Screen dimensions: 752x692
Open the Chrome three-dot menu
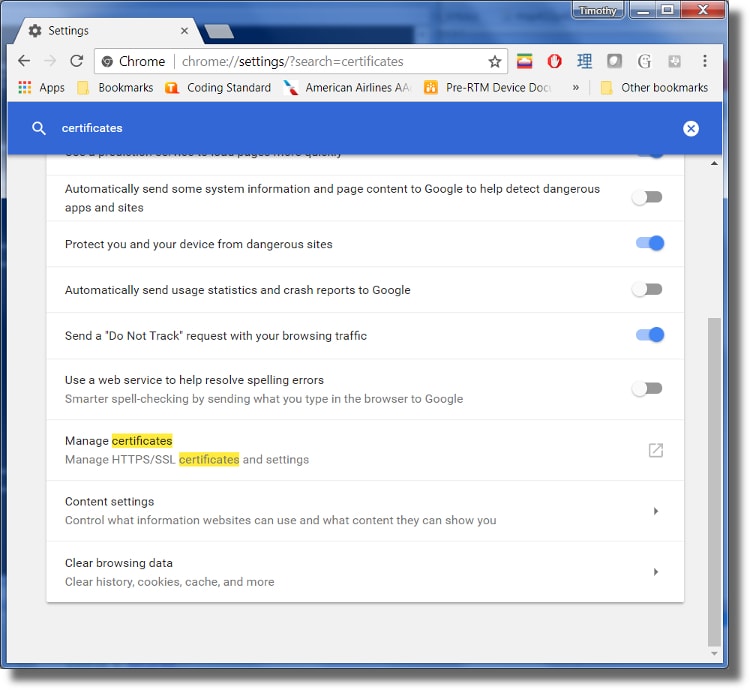pos(705,61)
